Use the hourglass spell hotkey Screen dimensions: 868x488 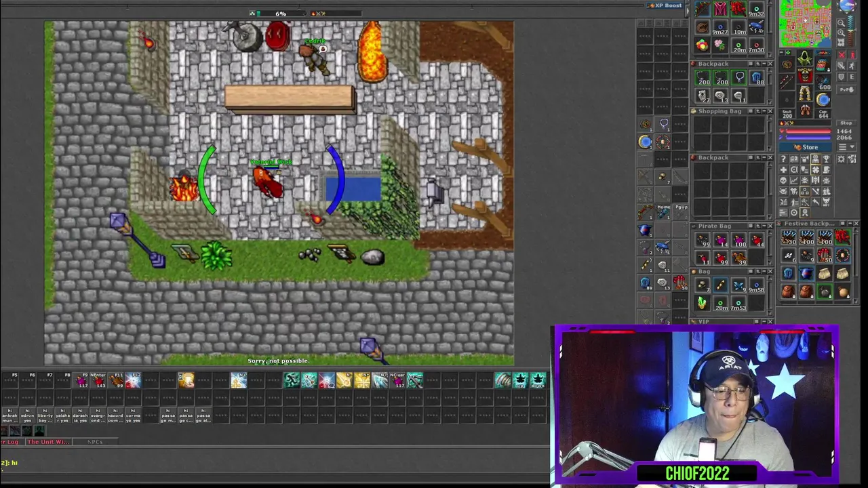tap(186, 380)
